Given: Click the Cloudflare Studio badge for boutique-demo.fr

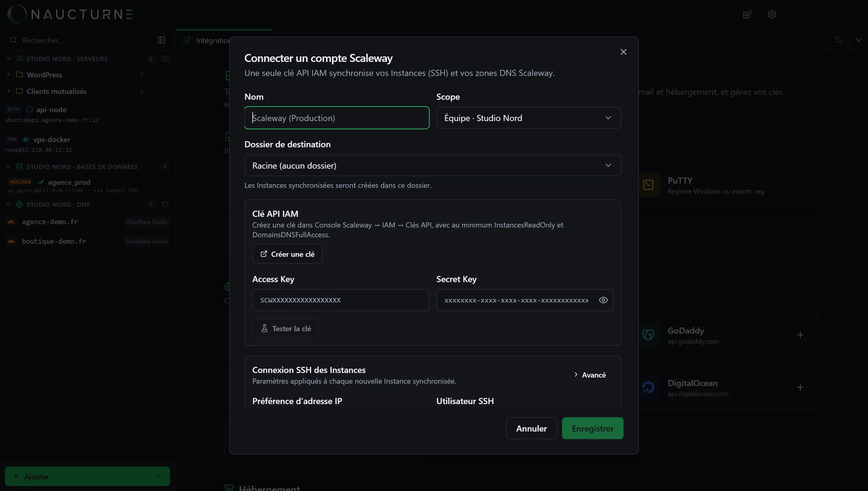Looking at the screenshot, I should tap(147, 242).
